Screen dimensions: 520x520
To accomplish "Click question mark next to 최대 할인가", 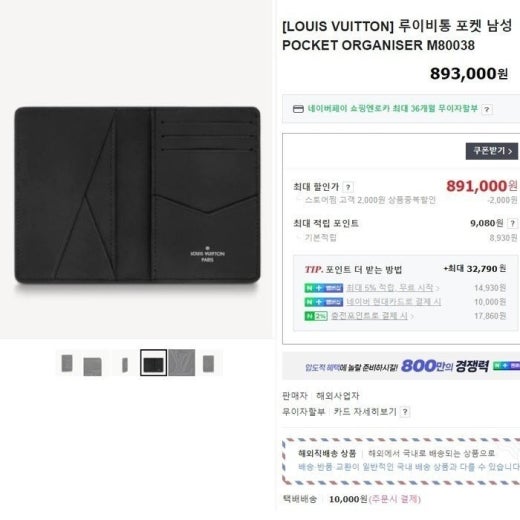I will point(348,187).
